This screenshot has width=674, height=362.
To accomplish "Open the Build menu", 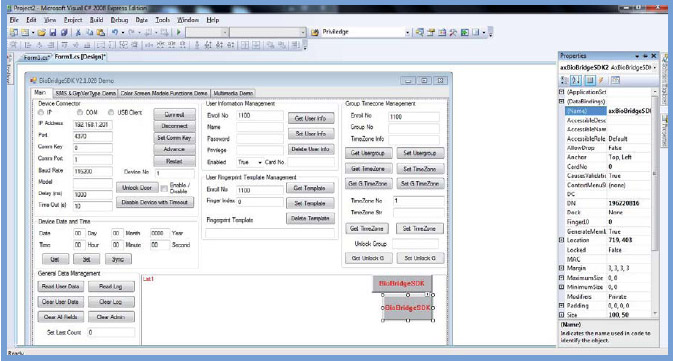I will (96, 20).
